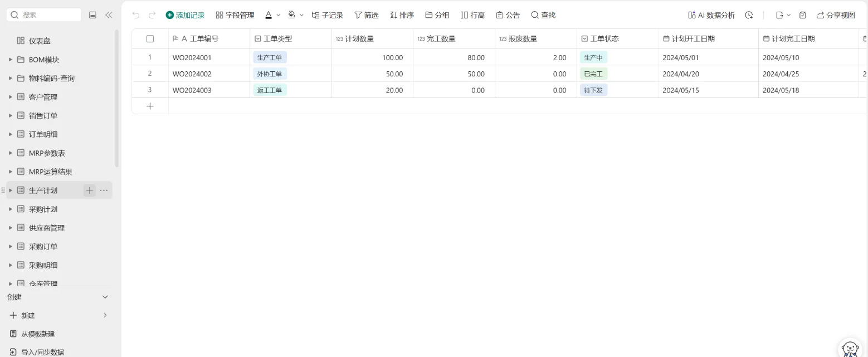Expand the export dropdown arrow
Viewport: 868px width, 357px height.
coord(788,15)
